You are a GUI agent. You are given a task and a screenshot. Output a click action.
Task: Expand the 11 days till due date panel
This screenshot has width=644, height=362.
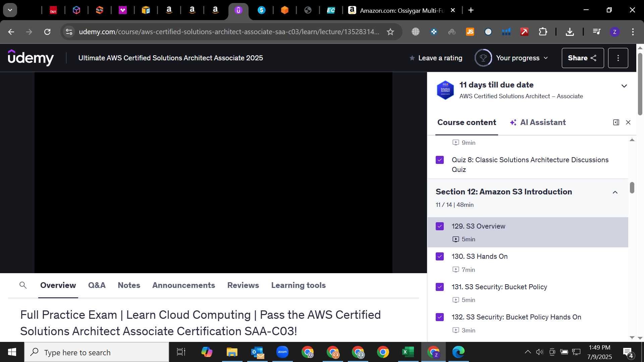click(x=624, y=86)
